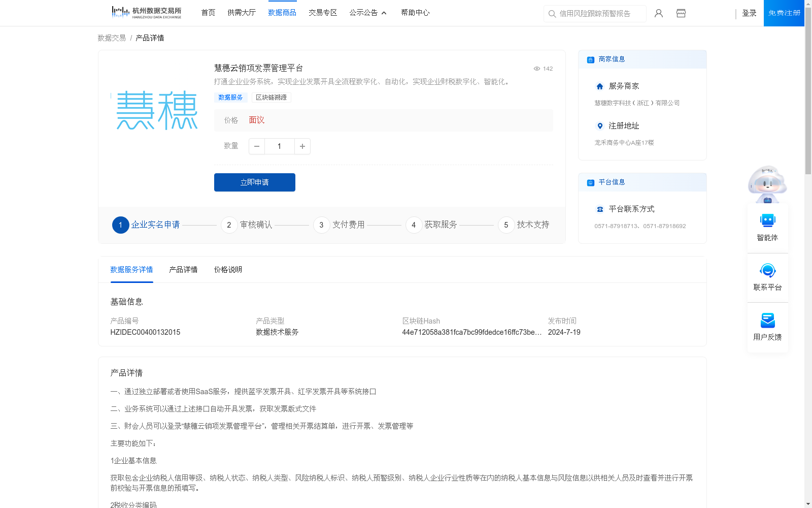Click the quantity input field
The height and width of the screenshot is (508, 812).
279,146
